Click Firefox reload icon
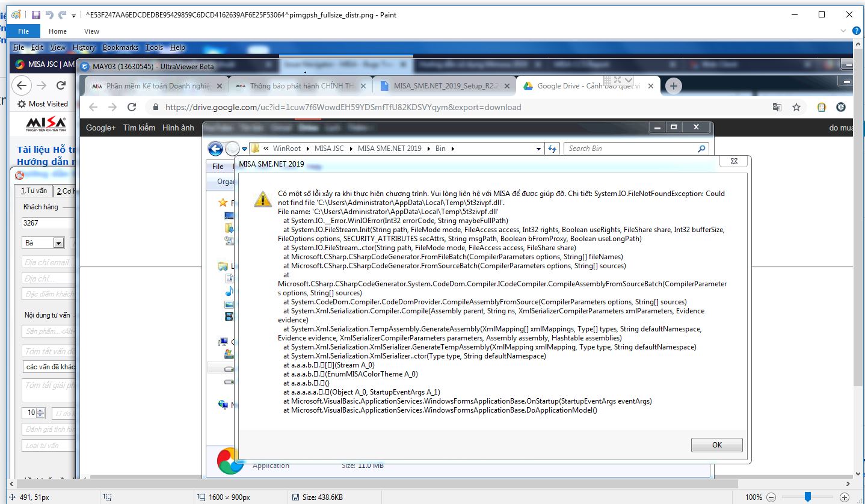This screenshot has width=865, height=504. 61,85
